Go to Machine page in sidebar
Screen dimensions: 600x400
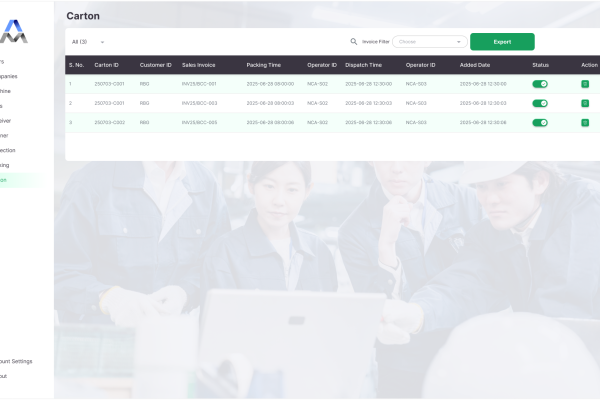[8, 90]
